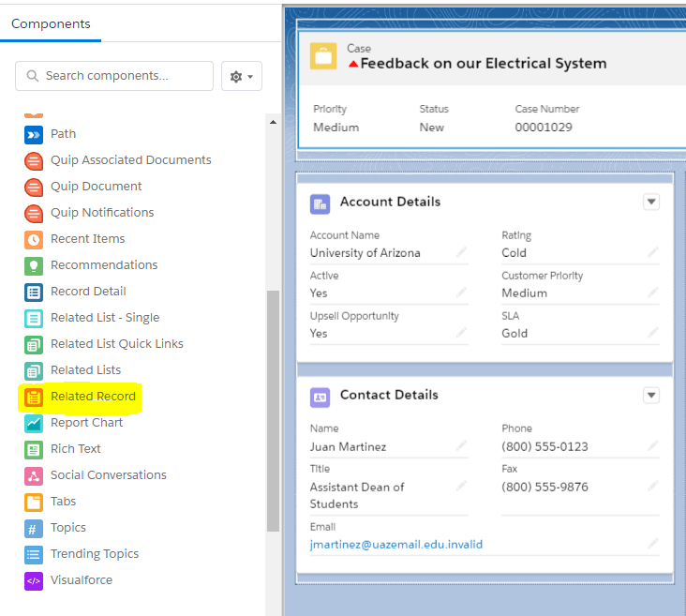
Task: Click the jmartinez email address link
Action: pyautogui.click(x=395, y=544)
